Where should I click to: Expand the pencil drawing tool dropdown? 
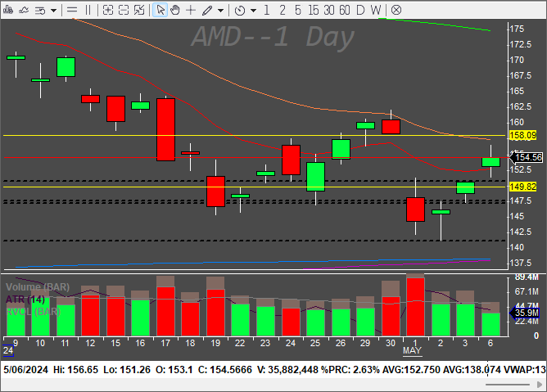click(x=221, y=10)
